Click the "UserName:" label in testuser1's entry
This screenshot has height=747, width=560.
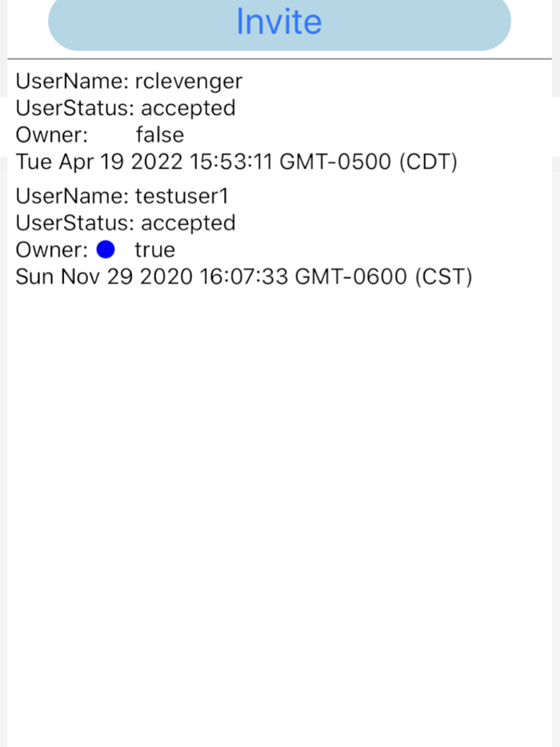(x=72, y=196)
